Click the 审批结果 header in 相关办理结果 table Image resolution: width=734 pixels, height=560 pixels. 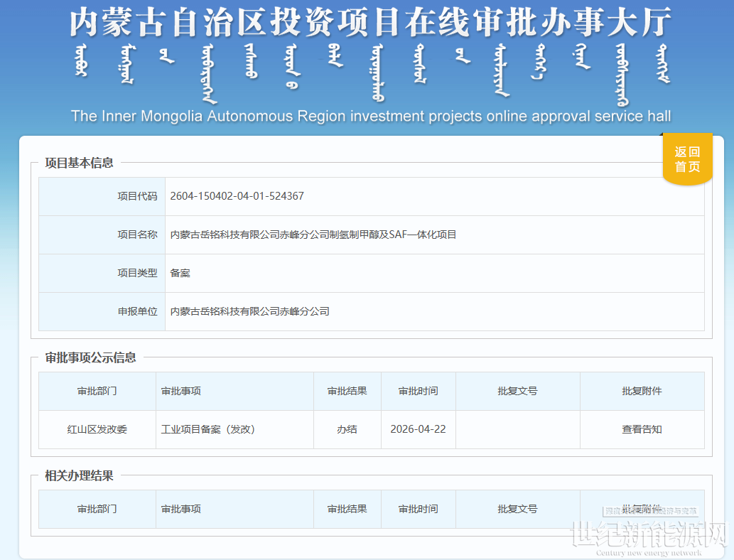347,509
